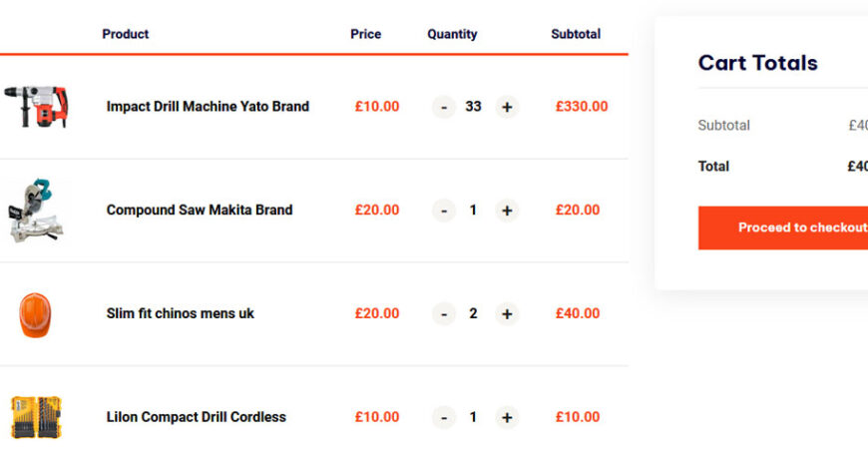View the drill bit set thumbnail
Image resolution: width=868 pixels, height=456 pixels.
tap(36, 417)
